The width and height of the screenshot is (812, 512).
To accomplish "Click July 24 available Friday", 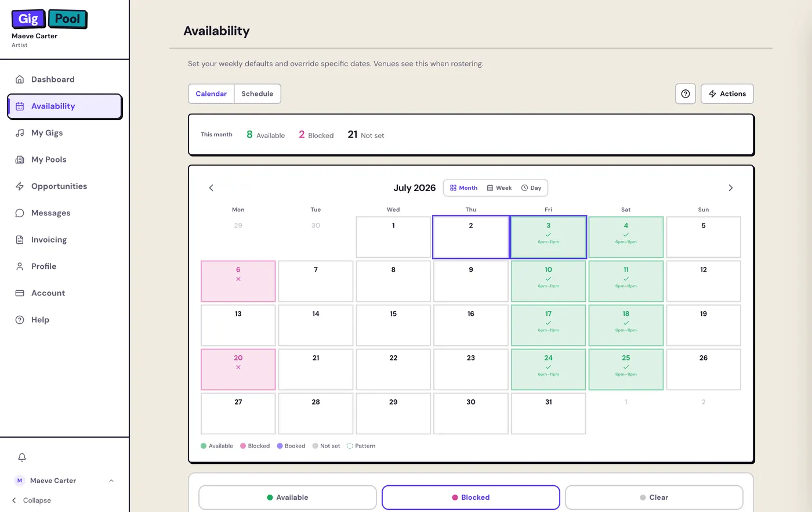I will pyautogui.click(x=549, y=369).
